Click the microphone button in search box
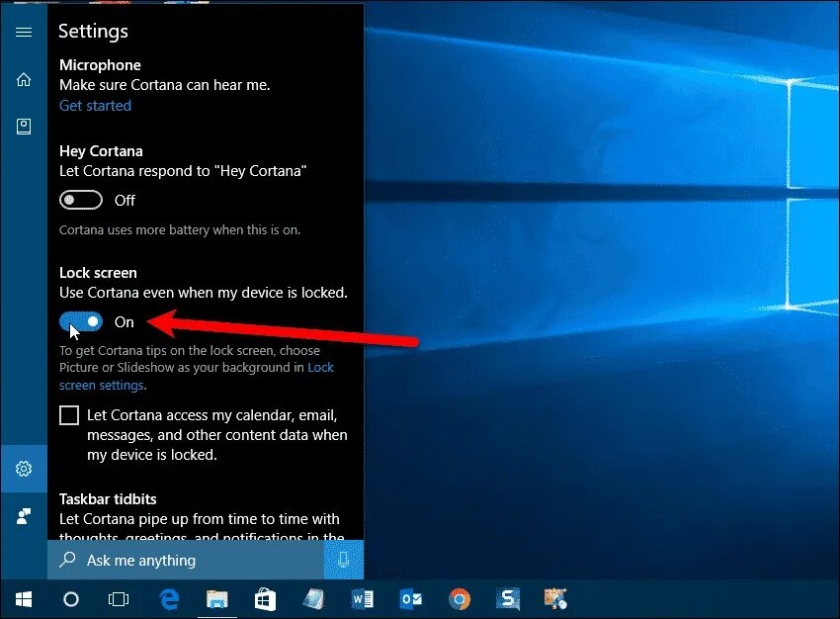 344,560
